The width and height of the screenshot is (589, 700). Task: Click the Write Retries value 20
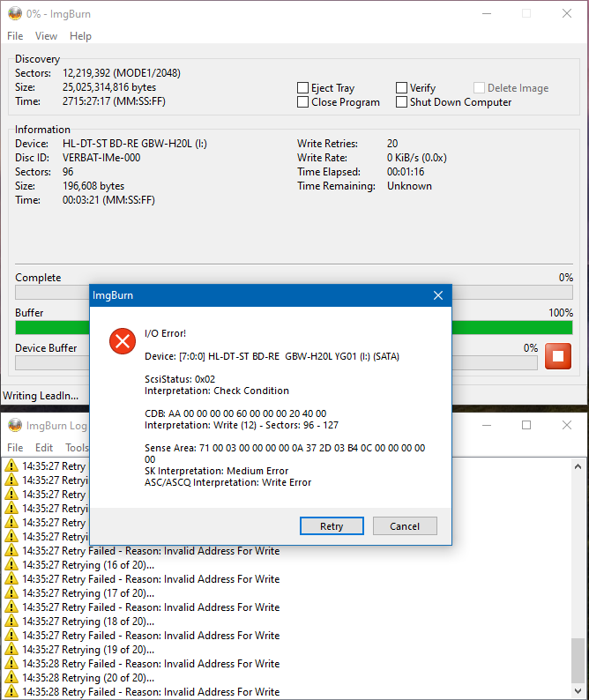coord(392,144)
